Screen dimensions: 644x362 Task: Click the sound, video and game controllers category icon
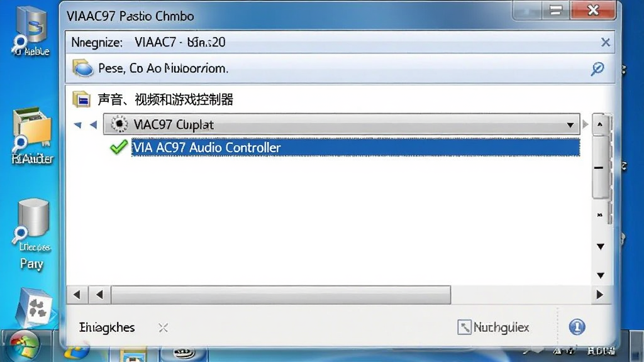click(x=81, y=99)
